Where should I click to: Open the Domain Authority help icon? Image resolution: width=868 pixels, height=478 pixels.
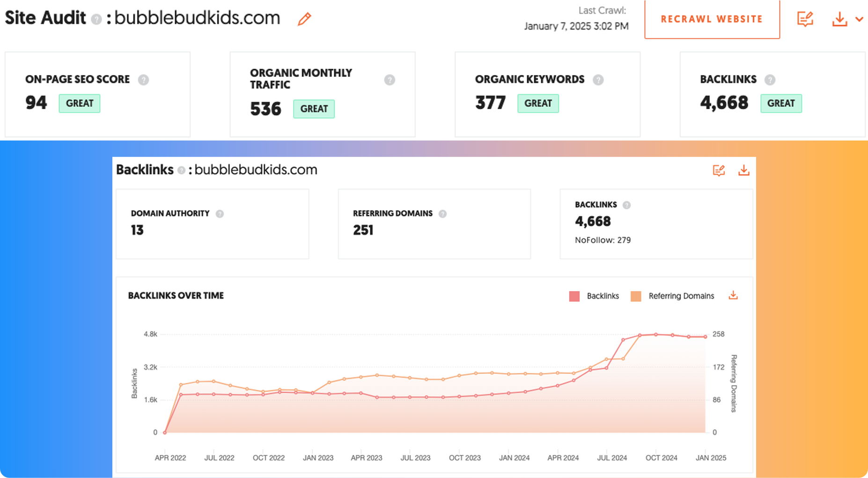click(x=220, y=214)
